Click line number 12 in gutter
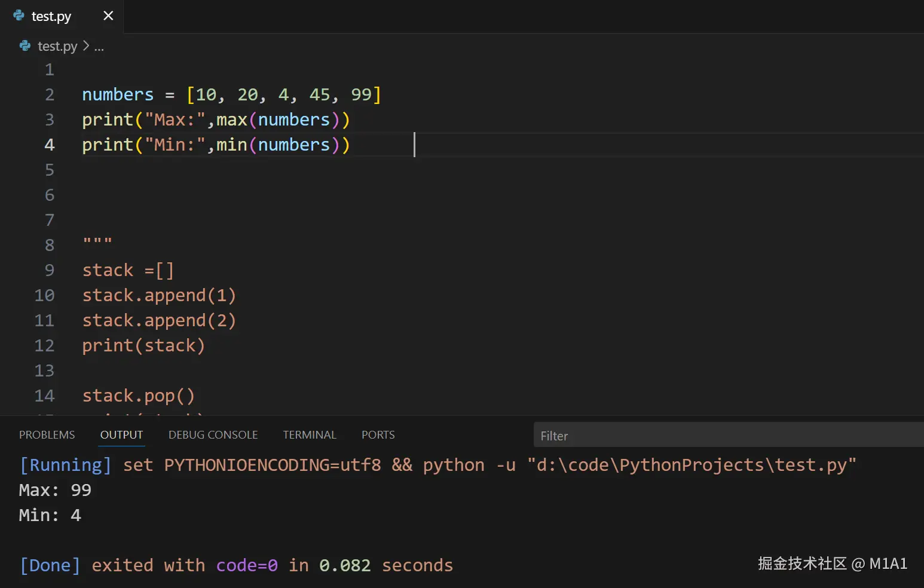Viewport: 924px width, 588px height. click(45, 346)
